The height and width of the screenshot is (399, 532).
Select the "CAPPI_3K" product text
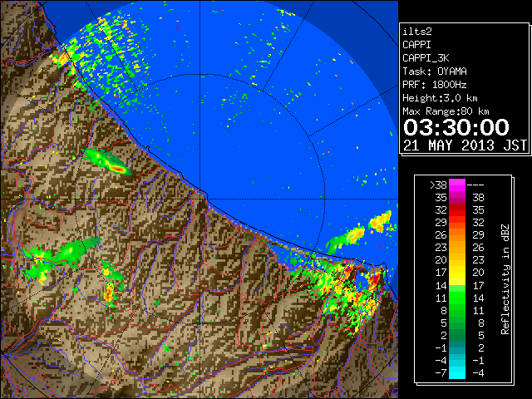(x=426, y=58)
